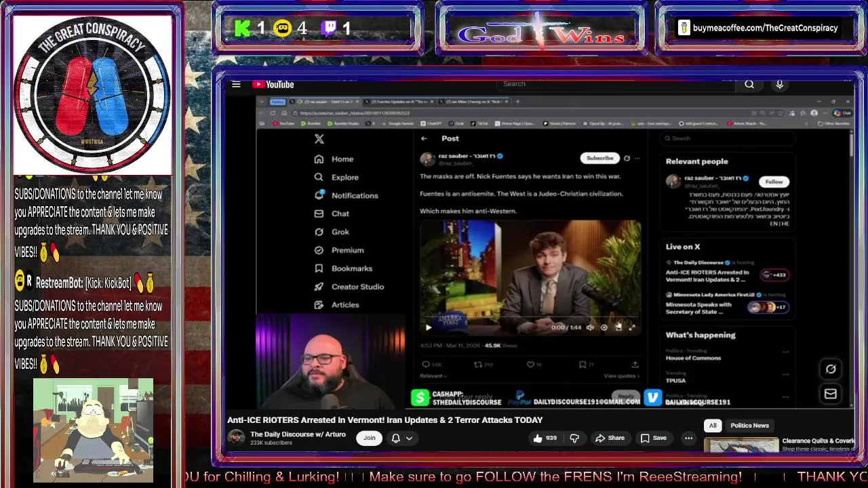Screen dimensions: 868x488
Task: Click The Great Conspiracy logo image
Action: (x=92, y=94)
